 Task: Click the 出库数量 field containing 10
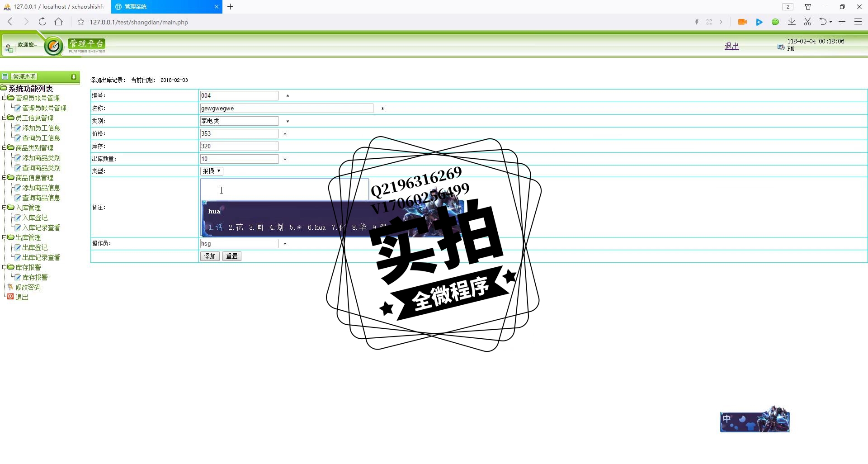click(239, 159)
